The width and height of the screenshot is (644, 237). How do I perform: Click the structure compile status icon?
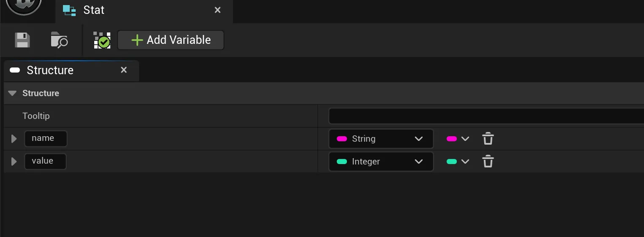pyautogui.click(x=102, y=40)
